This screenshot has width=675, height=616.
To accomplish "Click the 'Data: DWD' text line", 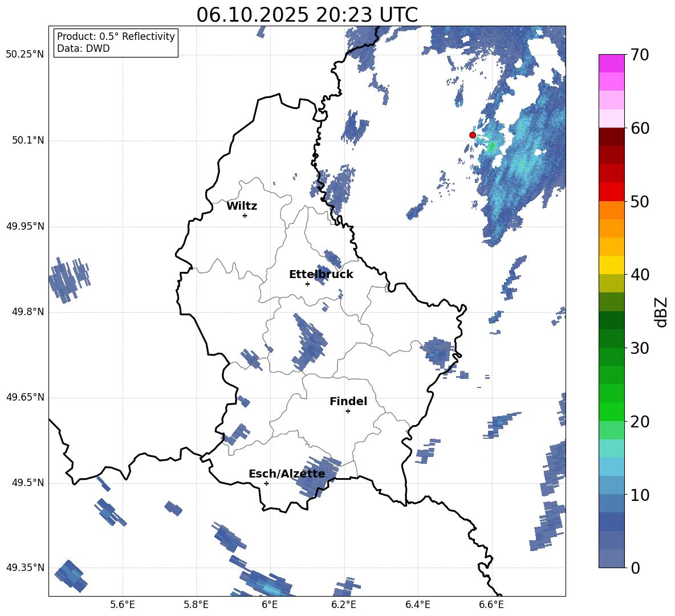I will point(83,48).
